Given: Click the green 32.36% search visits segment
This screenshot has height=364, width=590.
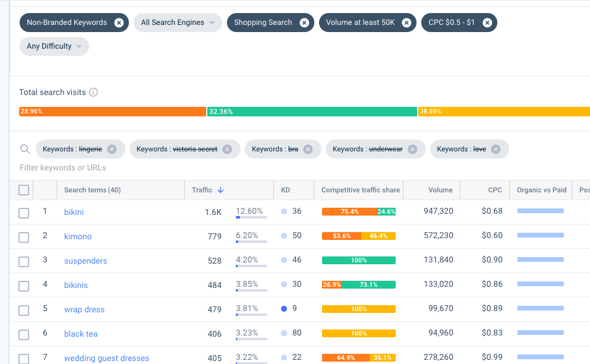Looking at the screenshot, I should pyautogui.click(x=312, y=112).
